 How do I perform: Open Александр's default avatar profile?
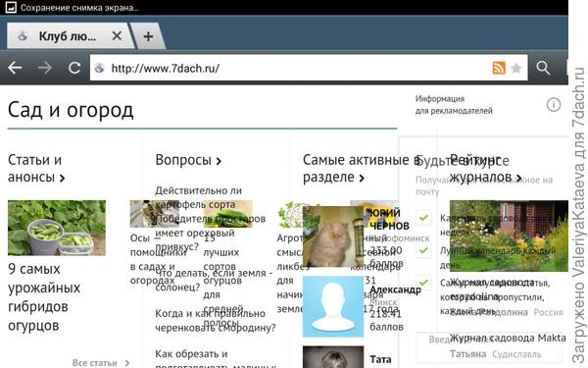333,306
